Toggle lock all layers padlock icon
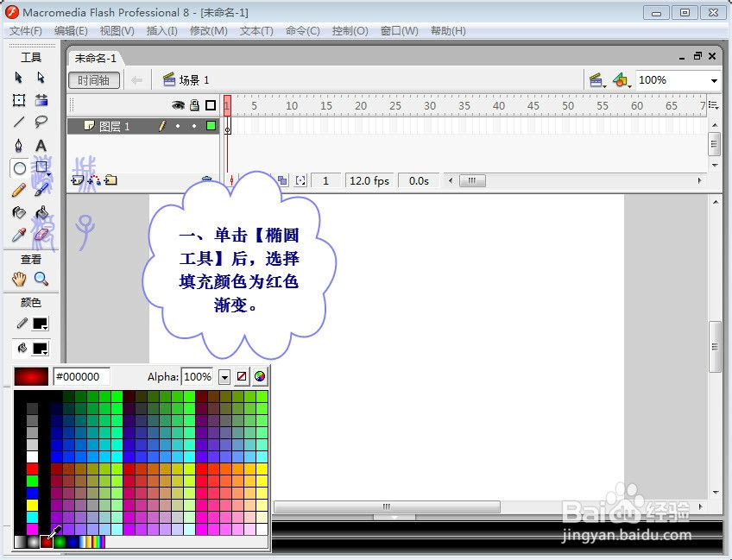732x560 pixels. pos(195,105)
